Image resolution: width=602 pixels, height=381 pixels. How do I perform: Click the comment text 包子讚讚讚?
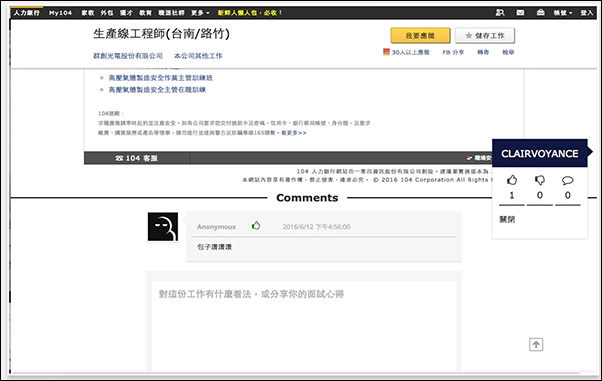click(x=214, y=247)
